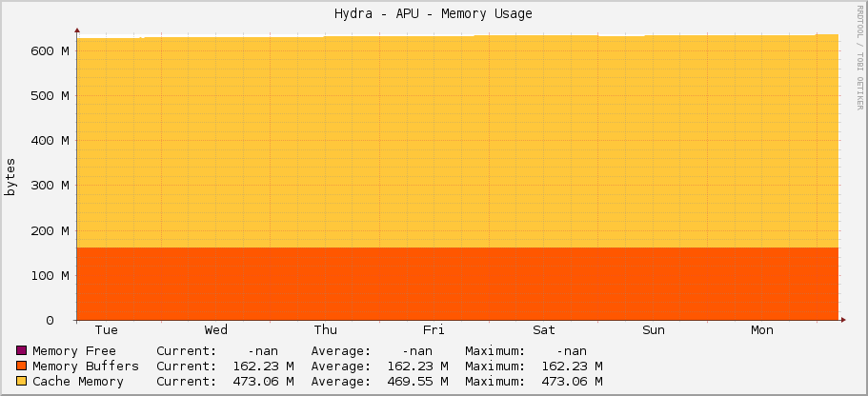Screen dimensions: 868x396
Task: Click the vertical bytes axis label
Action: (10, 176)
